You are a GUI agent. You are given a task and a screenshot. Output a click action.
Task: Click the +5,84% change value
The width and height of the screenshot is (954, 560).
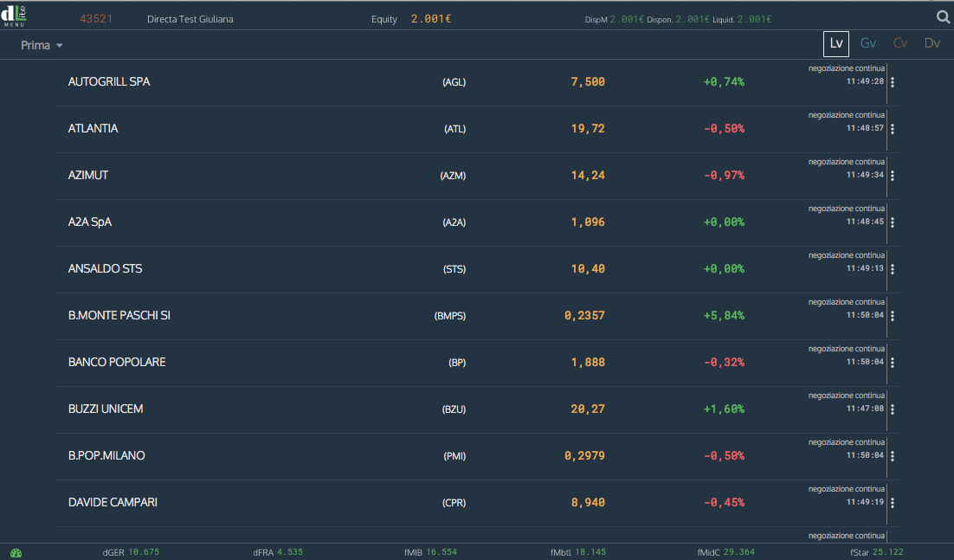724,316
